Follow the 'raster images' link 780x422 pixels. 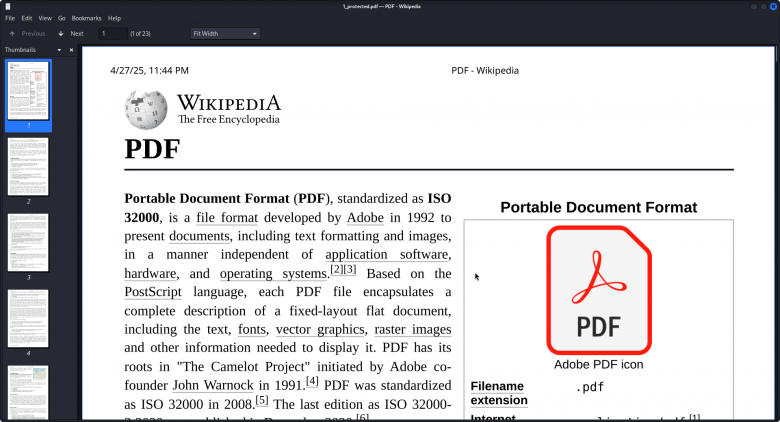pyautogui.click(x=413, y=329)
